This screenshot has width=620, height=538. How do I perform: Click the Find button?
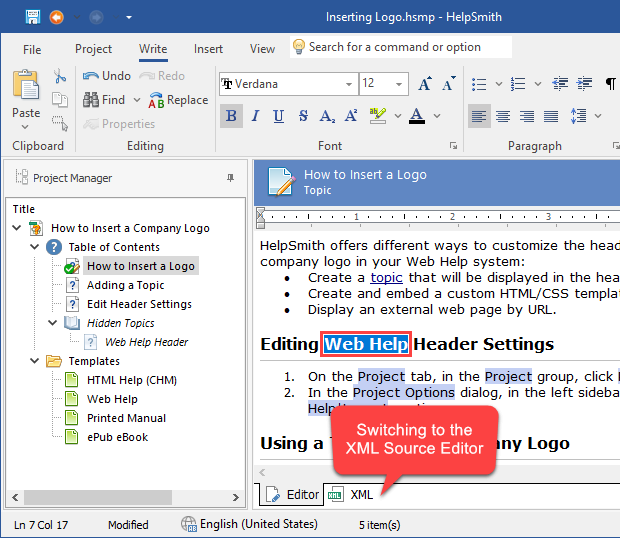(x=104, y=100)
